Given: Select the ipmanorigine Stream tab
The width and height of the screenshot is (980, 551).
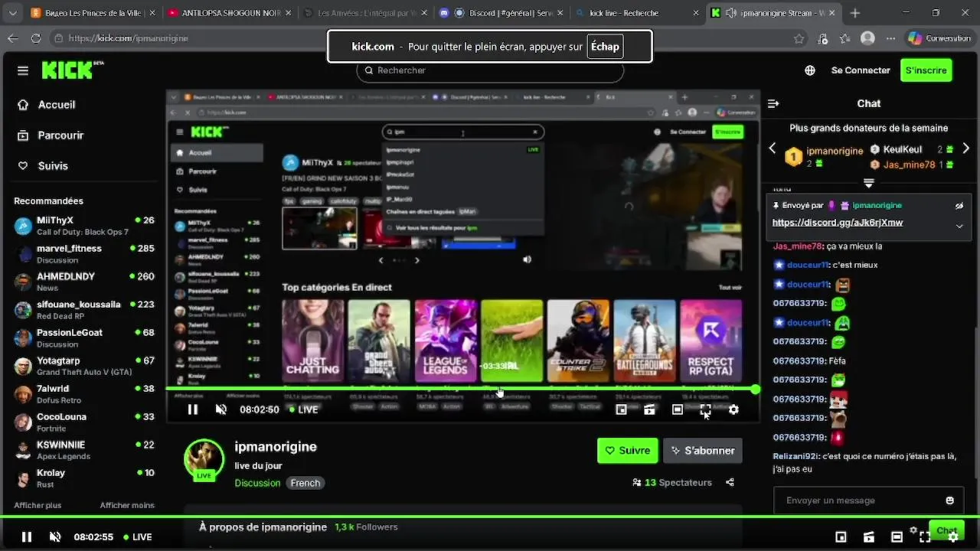Looking at the screenshot, I should click(774, 13).
